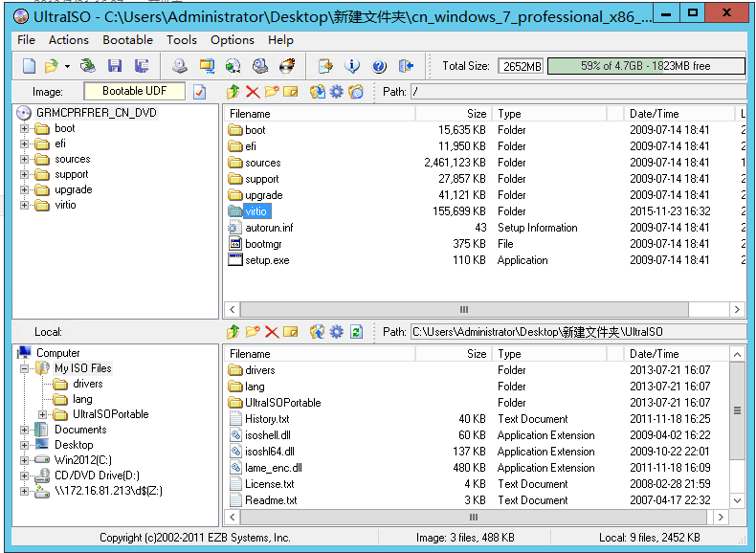Click the Add to image icon in Local toolbar
Screen dimensions: 756x553
pyautogui.click(x=318, y=332)
